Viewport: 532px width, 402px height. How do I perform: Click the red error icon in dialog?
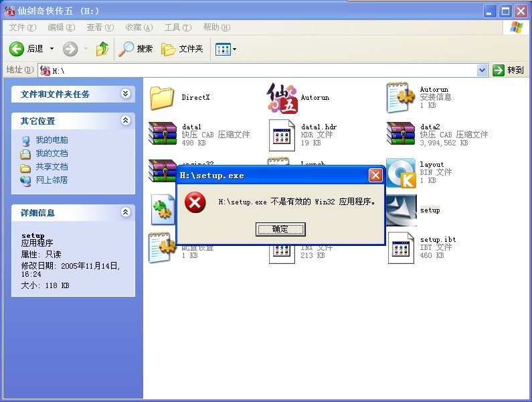[195, 202]
